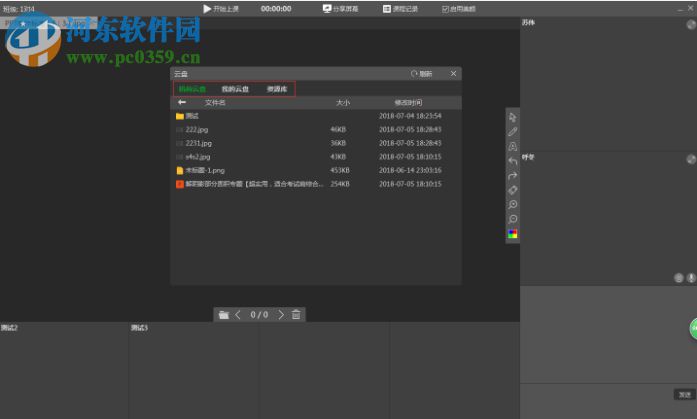Select the text annotation tool
This screenshot has height=419, width=697.
(513, 147)
